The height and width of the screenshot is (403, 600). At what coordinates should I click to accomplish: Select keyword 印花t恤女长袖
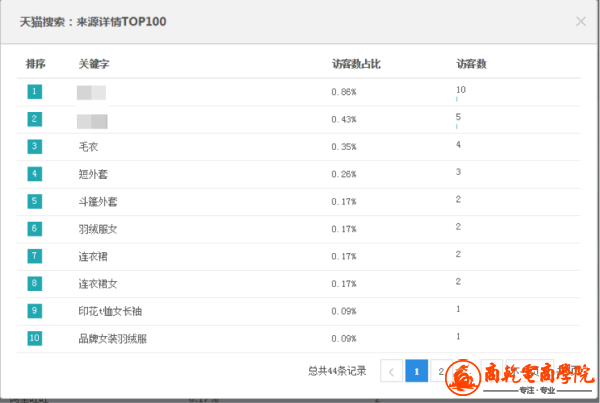[110, 311]
